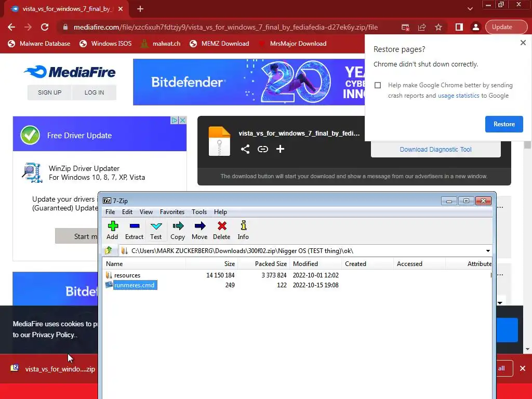532x399 pixels.
Task: Bookmark this page with the star icon
Action: pos(438,27)
